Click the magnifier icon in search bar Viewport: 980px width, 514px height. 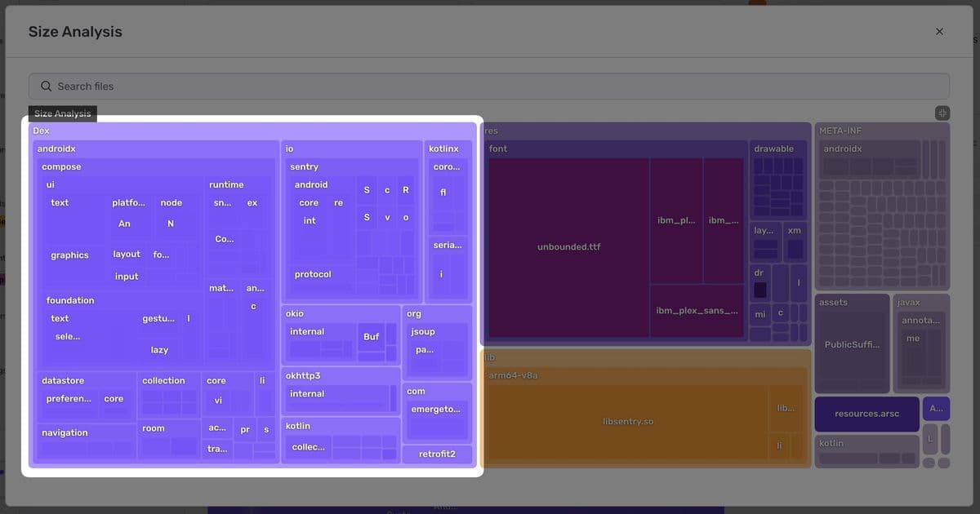(x=47, y=86)
